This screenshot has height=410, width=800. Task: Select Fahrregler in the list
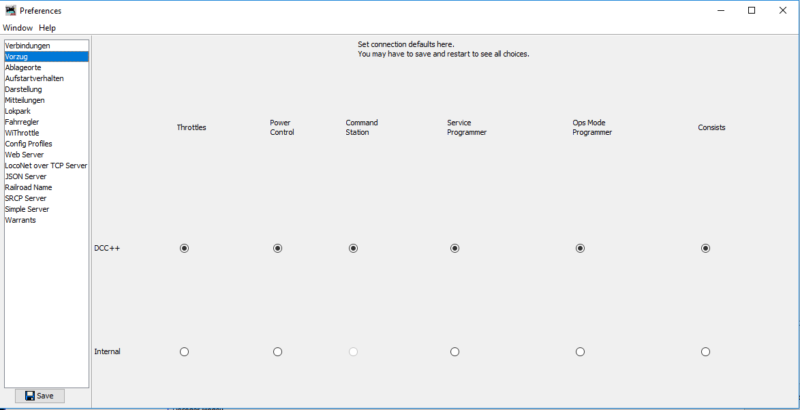46,122
